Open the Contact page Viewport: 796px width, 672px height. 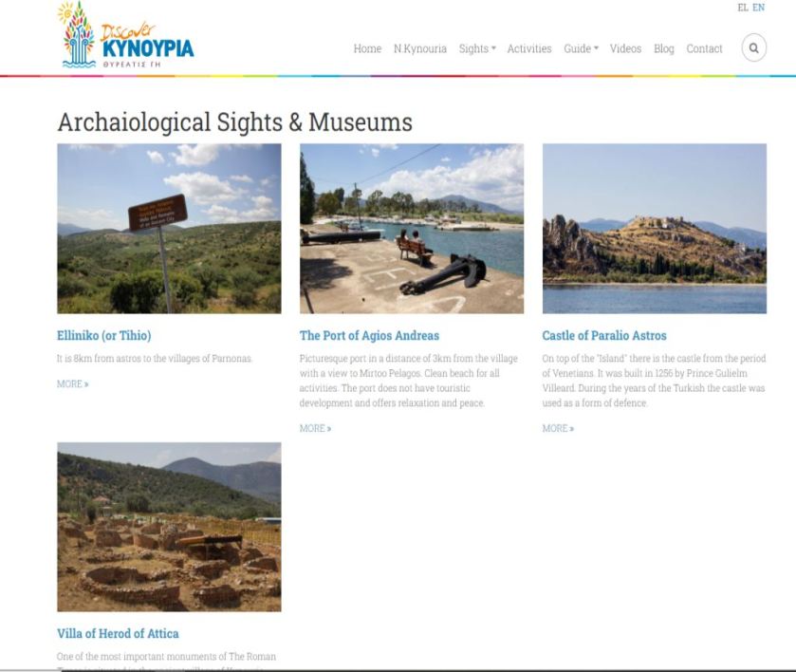(704, 48)
